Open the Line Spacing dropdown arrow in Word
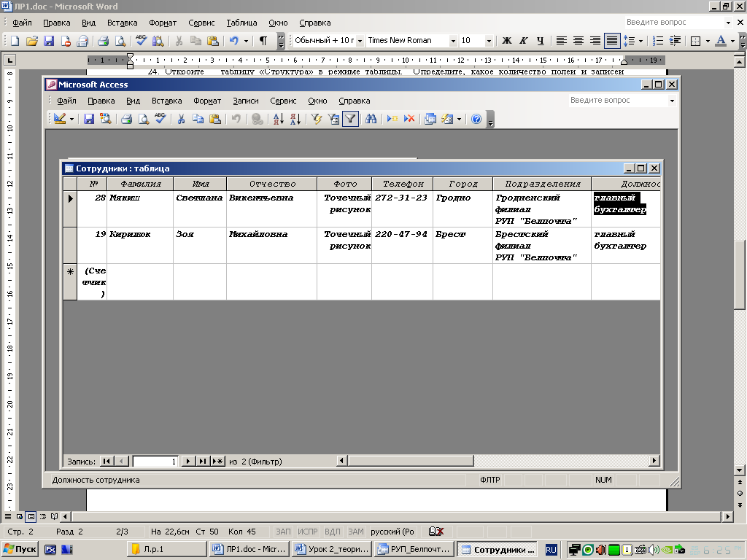This screenshot has width=747, height=560. pyautogui.click(x=640, y=41)
